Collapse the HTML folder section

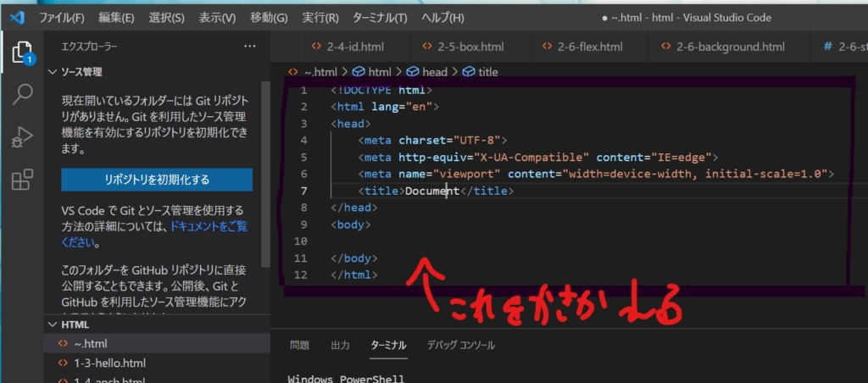(53, 325)
